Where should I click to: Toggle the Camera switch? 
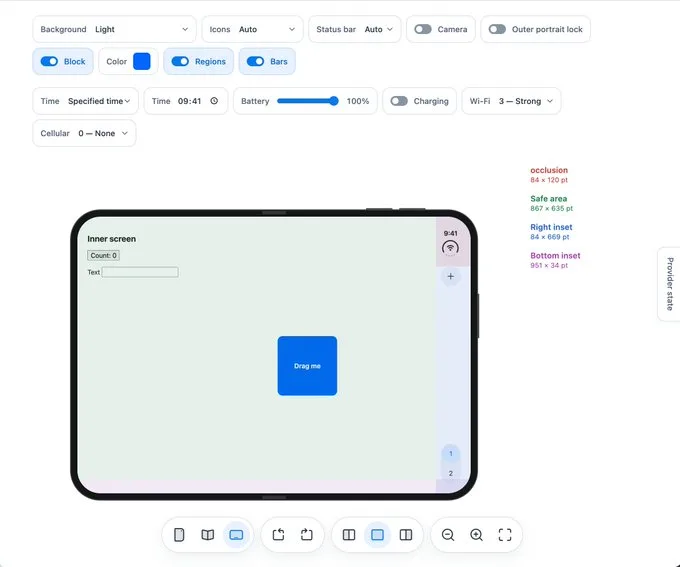coord(423,29)
